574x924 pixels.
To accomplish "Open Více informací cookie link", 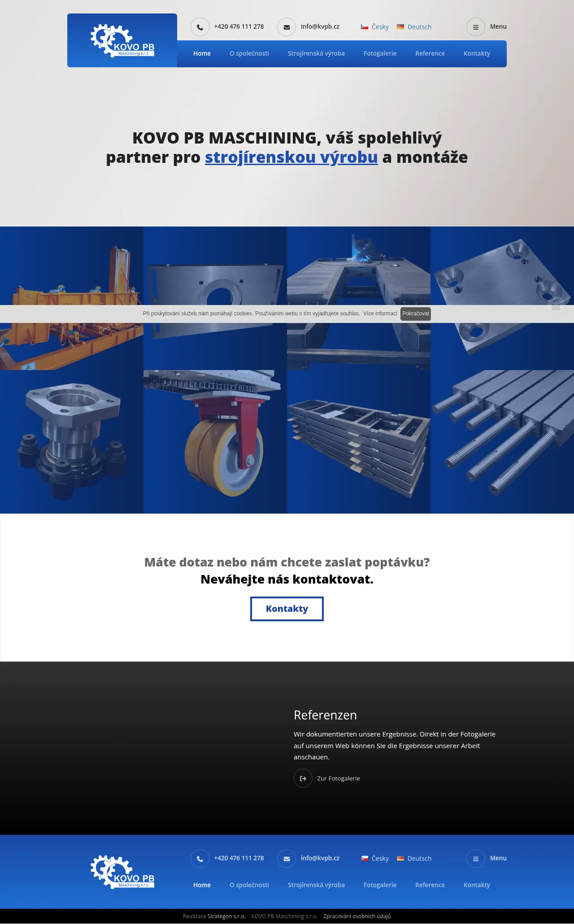I will pos(380,314).
